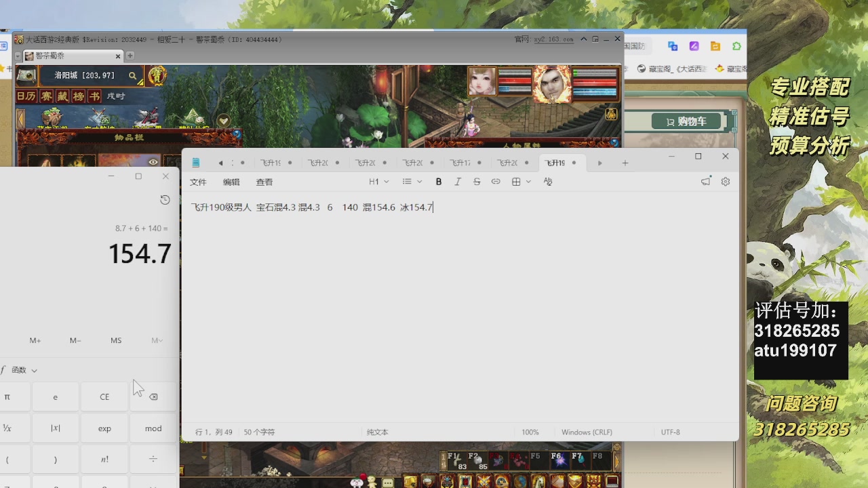Click the male character portrait in game
The height and width of the screenshot is (488, 868).
click(x=552, y=83)
